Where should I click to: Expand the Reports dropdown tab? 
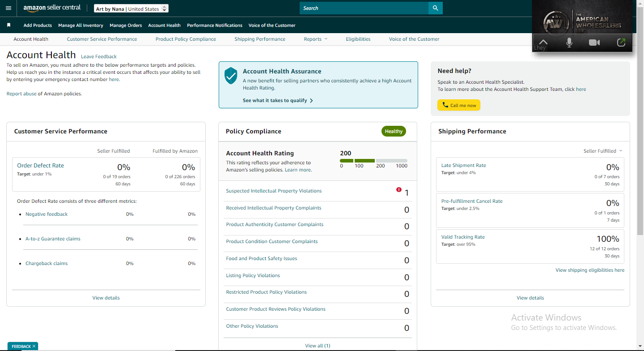click(316, 39)
